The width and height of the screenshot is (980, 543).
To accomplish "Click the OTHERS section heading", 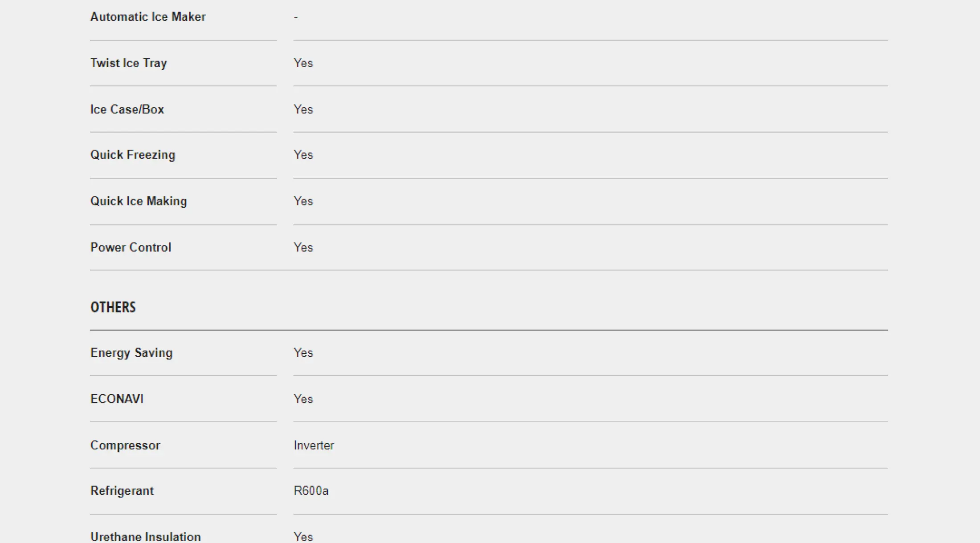I will [113, 307].
